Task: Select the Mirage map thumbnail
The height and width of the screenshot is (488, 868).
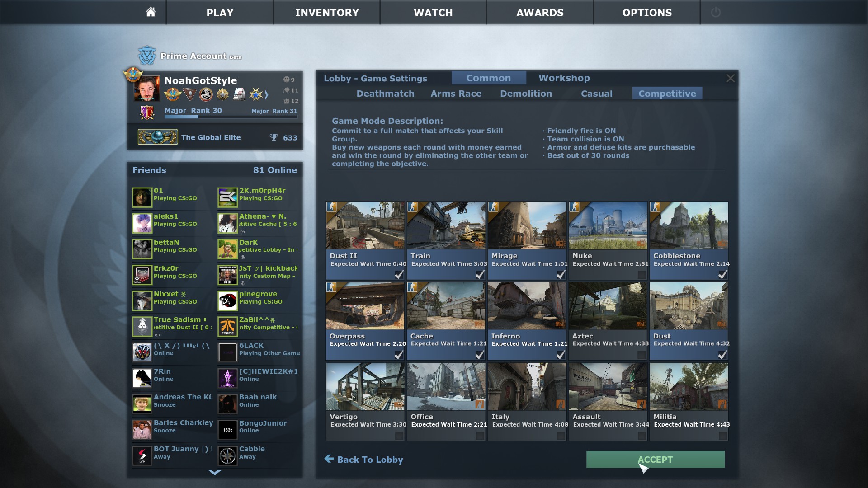Action: (527, 226)
